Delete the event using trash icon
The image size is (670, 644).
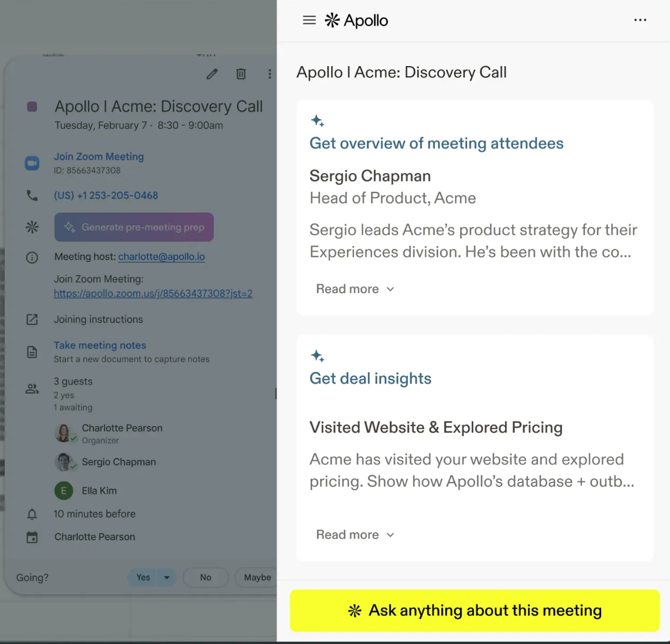(x=241, y=74)
